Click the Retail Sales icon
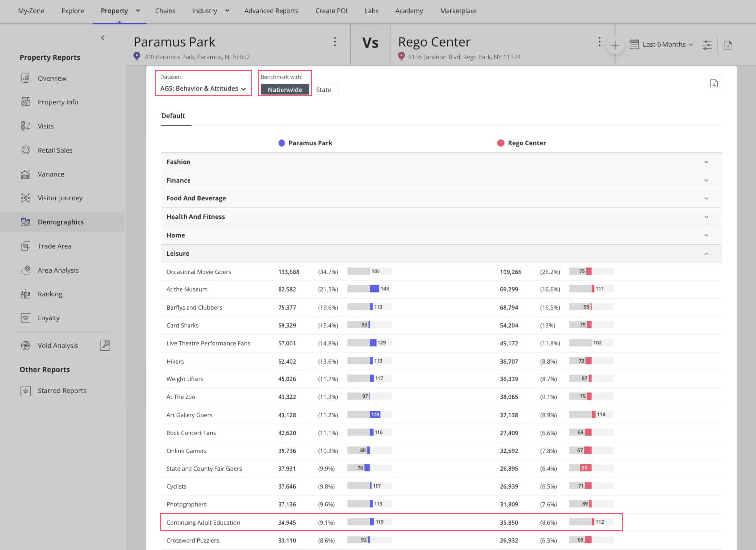This screenshot has width=756, height=550. (x=26, y=150)
